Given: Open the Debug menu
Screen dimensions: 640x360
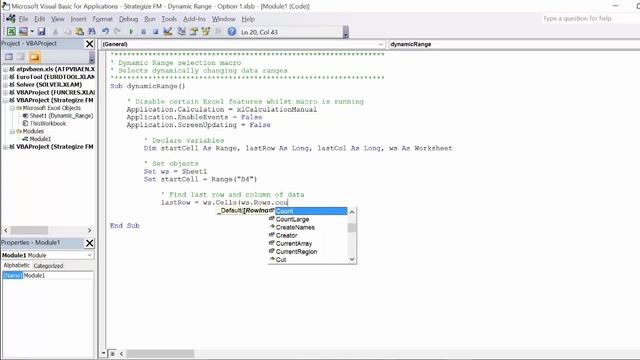Looking at the screenshot, I should 129,19.
